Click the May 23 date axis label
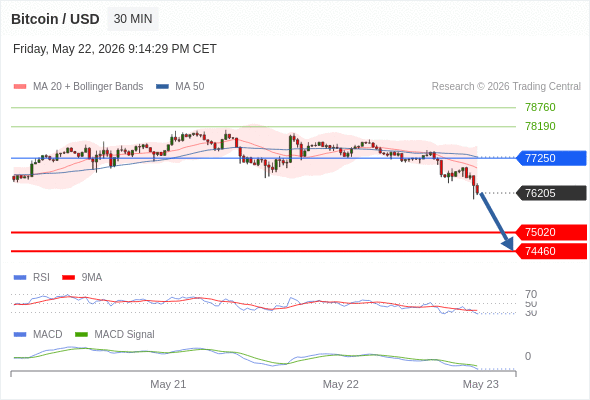 click(481, 384)
